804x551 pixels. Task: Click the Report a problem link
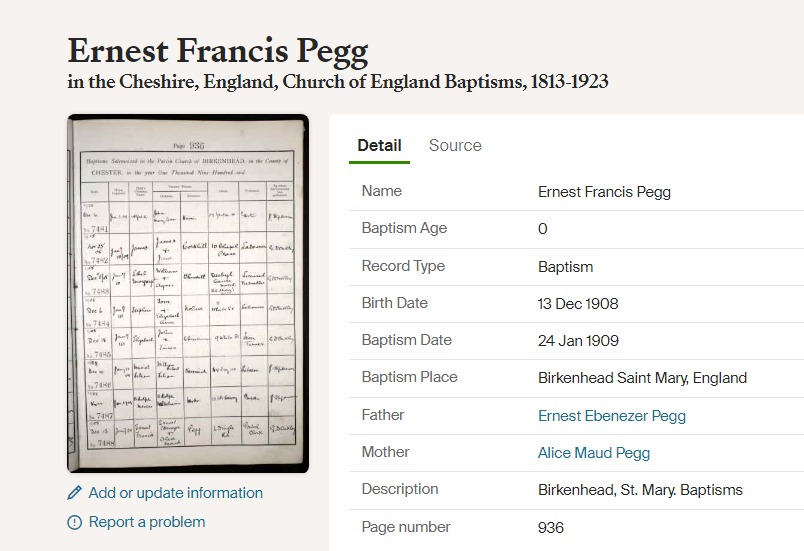pos(146,522)
